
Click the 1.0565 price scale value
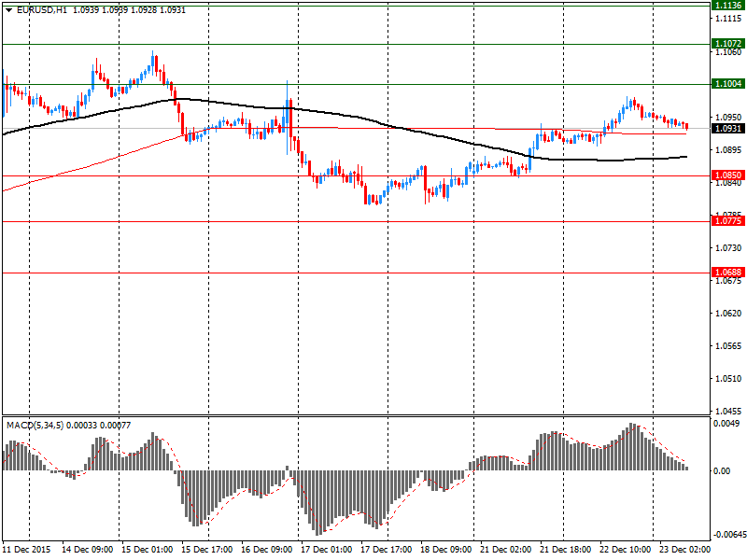[728, 346]
